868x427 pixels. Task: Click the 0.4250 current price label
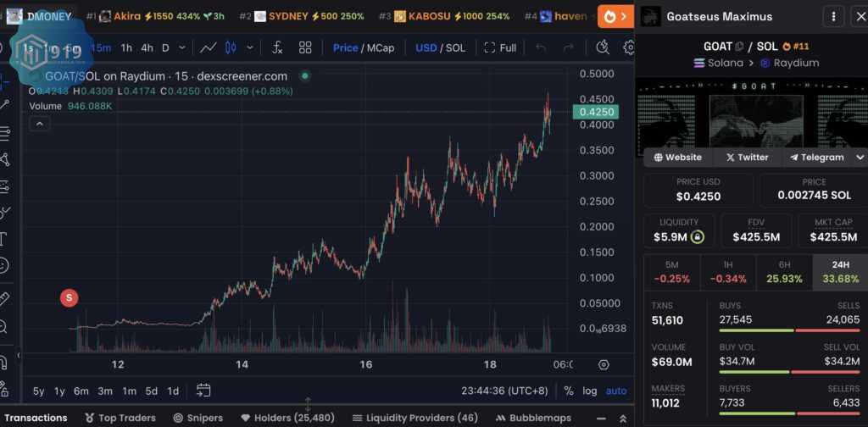[596, 113]
